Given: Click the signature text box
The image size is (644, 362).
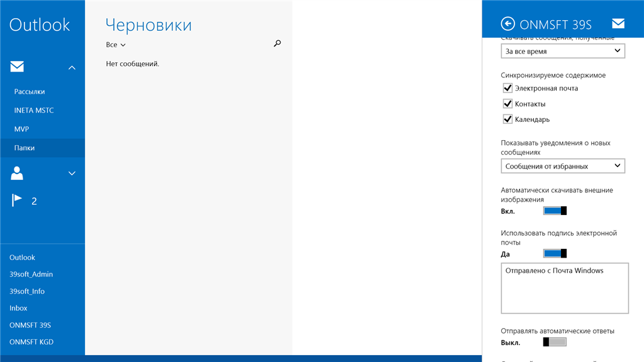Looking at the screenshot, I should tap(565, 288).
